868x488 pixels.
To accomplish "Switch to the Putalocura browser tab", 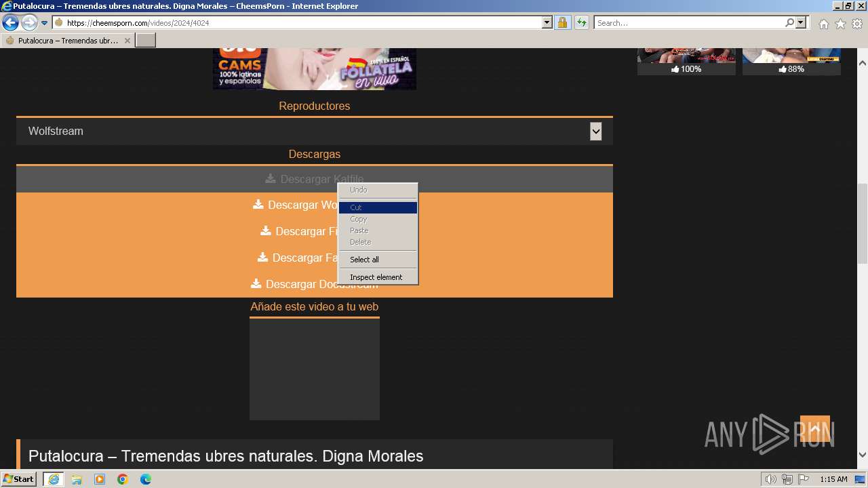I will (68, 41).
